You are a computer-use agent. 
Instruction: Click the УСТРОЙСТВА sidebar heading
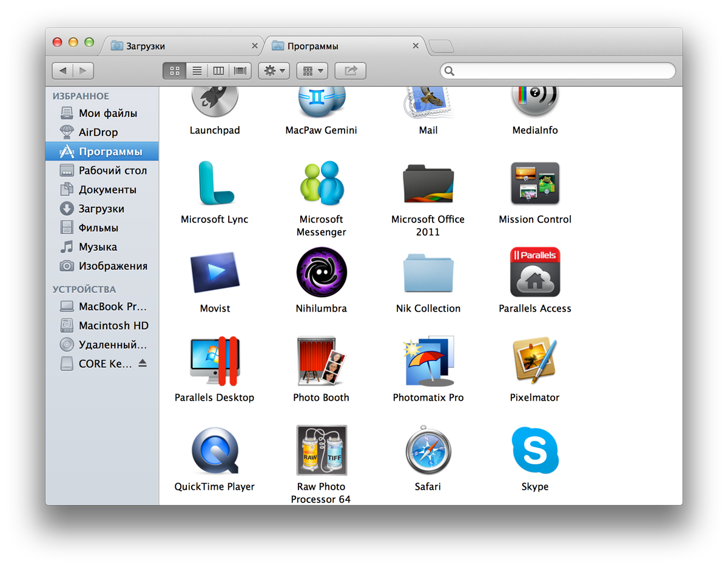(84, 290)
